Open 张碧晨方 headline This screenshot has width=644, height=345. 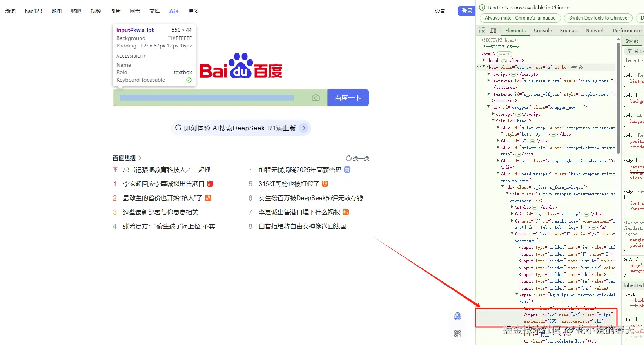tap(169, 226)
